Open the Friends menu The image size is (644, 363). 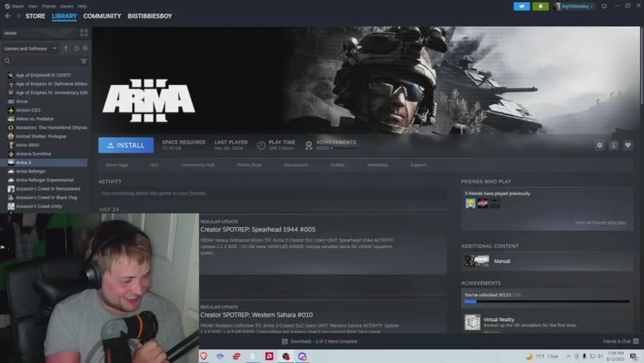[49, 6]
